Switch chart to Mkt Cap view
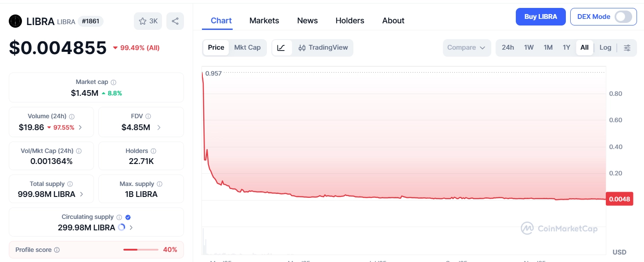This screenshot has height=262, width=644. pos(247,47)
